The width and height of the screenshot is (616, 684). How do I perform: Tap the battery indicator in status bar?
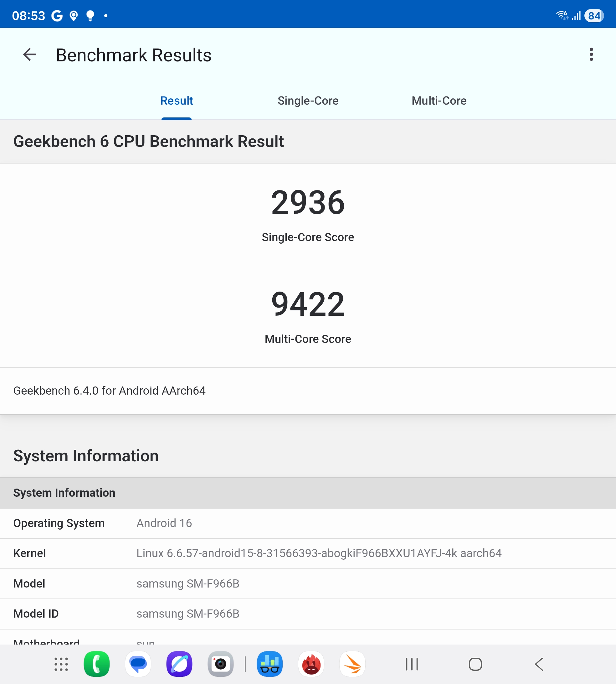click(x=594, y=16)
